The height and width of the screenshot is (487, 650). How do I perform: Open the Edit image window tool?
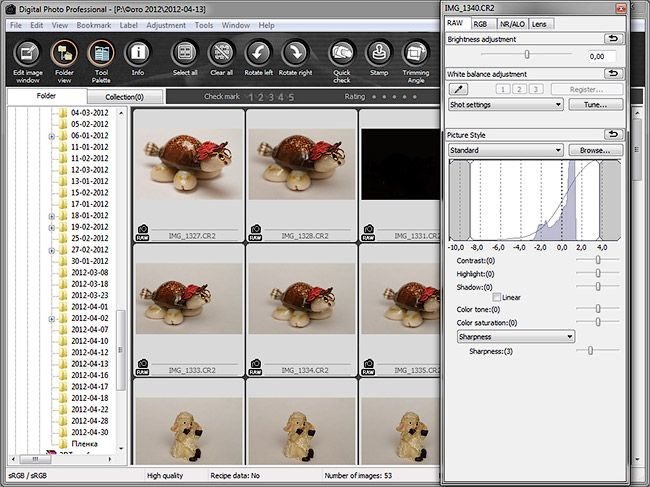pyautogui.click(x=28, y=61)
